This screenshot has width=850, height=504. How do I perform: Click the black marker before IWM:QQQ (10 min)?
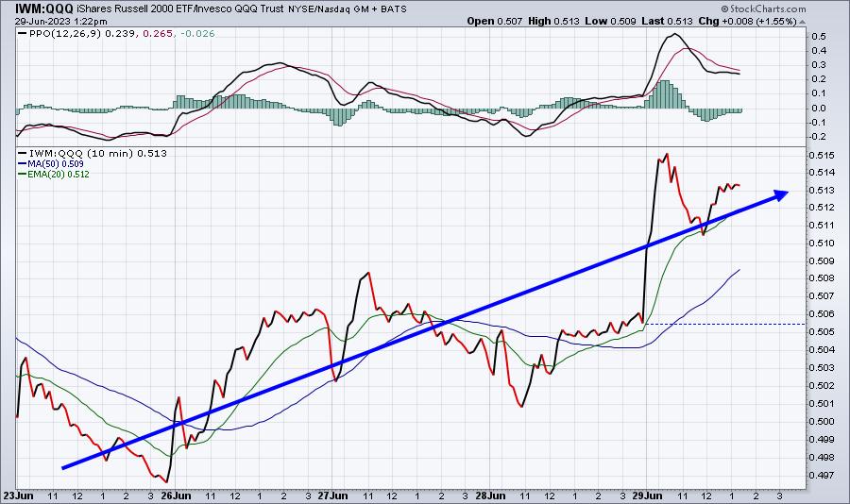tap(23, 153)
